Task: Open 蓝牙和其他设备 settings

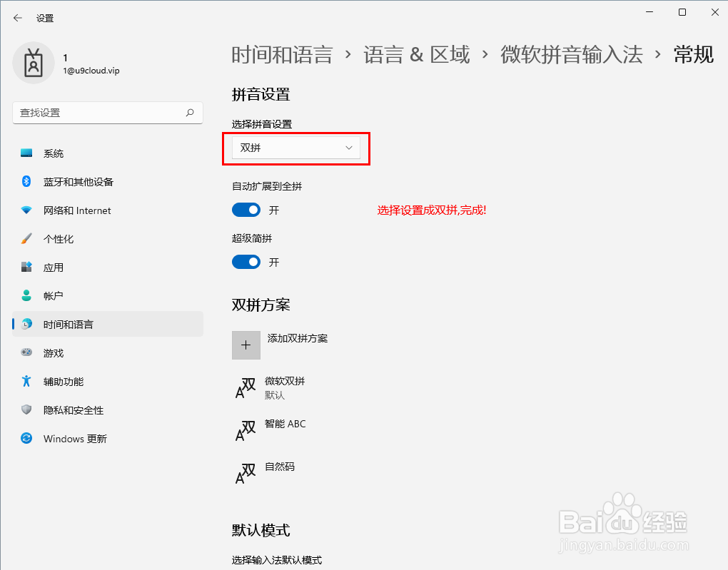Action: (108, 181)
